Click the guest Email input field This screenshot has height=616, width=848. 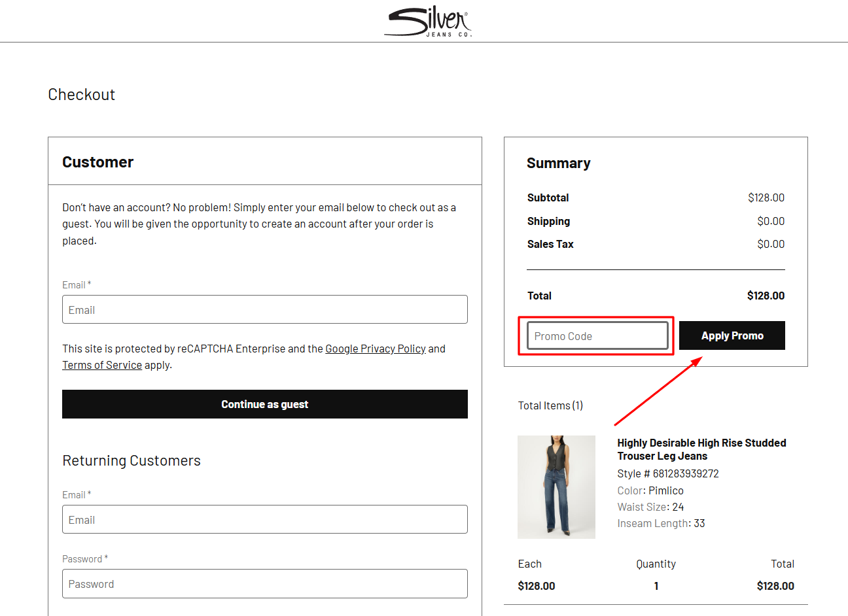[x=264, y=309]
